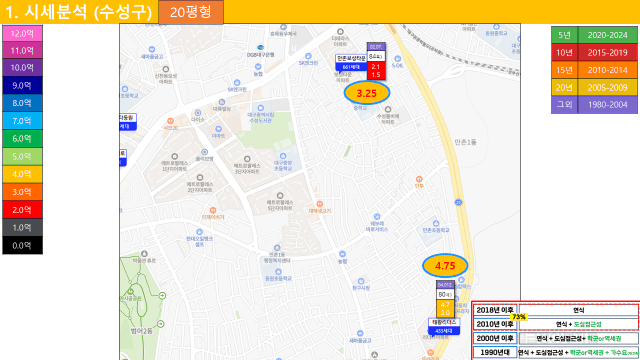Viewport: 640px width, 360px height.
Task: Click the 2015-2019 red year legend
Action: (607, 53)
